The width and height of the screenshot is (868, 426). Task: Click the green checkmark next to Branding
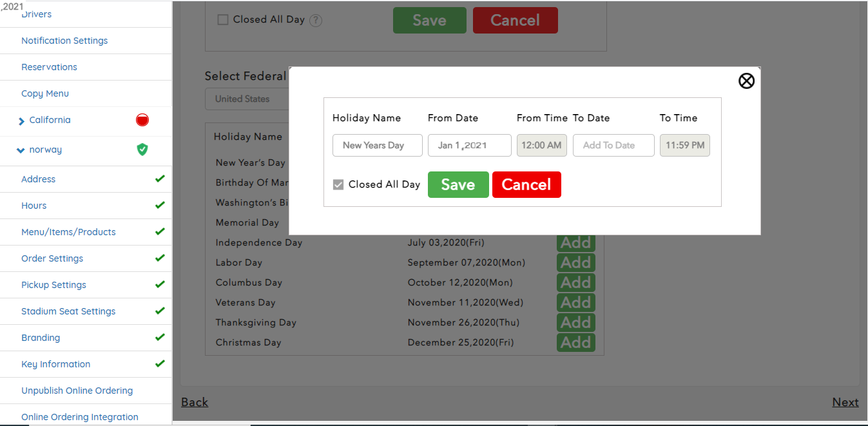tap(160, 338)
